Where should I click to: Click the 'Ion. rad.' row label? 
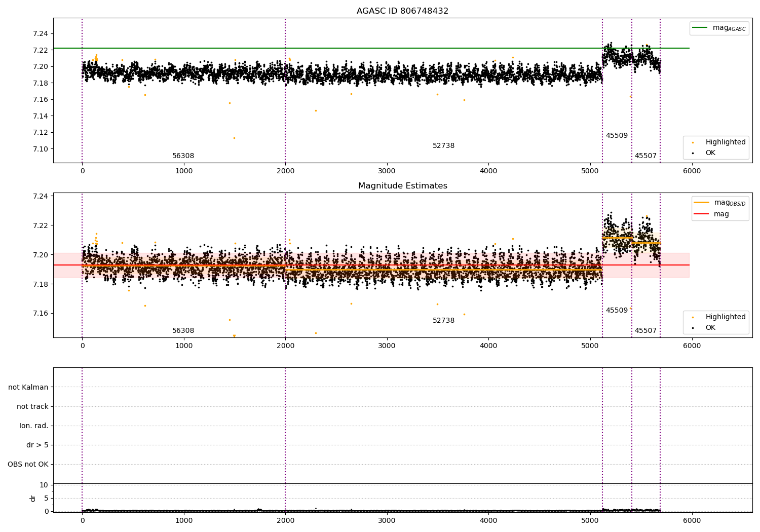click(34, 426)
